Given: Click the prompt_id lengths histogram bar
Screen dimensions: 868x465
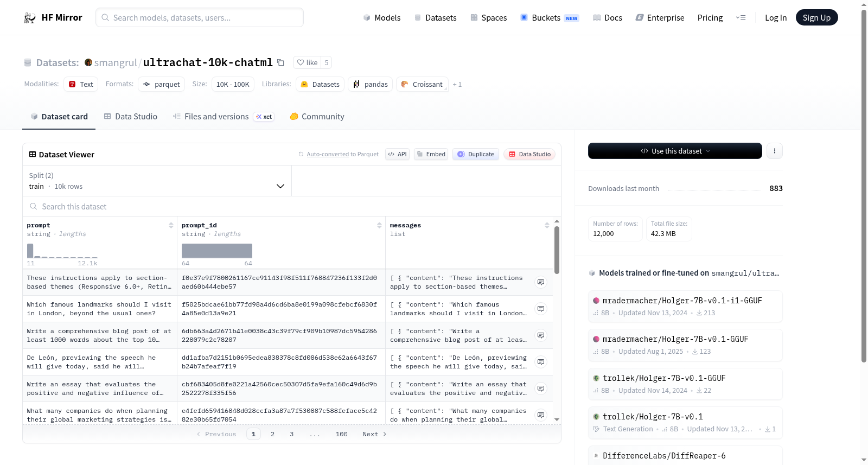Looking at the screenshot, I should click(217, 251).
